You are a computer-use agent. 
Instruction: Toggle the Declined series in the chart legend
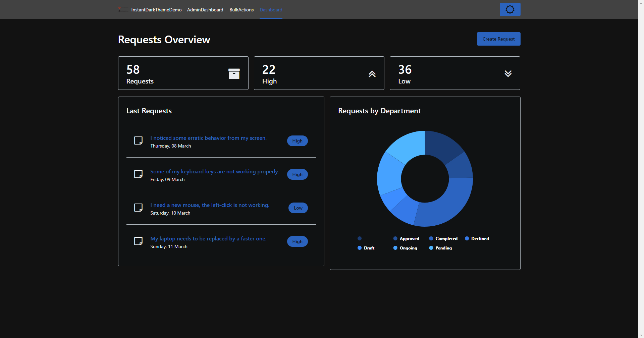(x=477, y=238)
